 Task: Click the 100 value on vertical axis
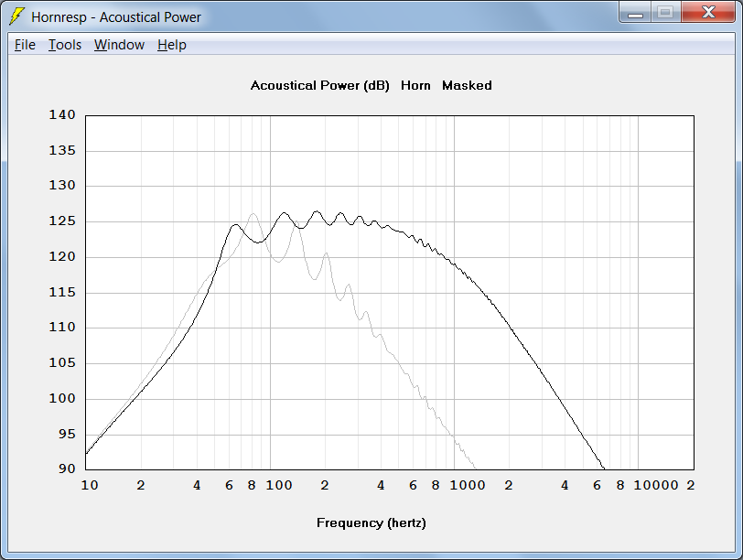coord(62,398)
